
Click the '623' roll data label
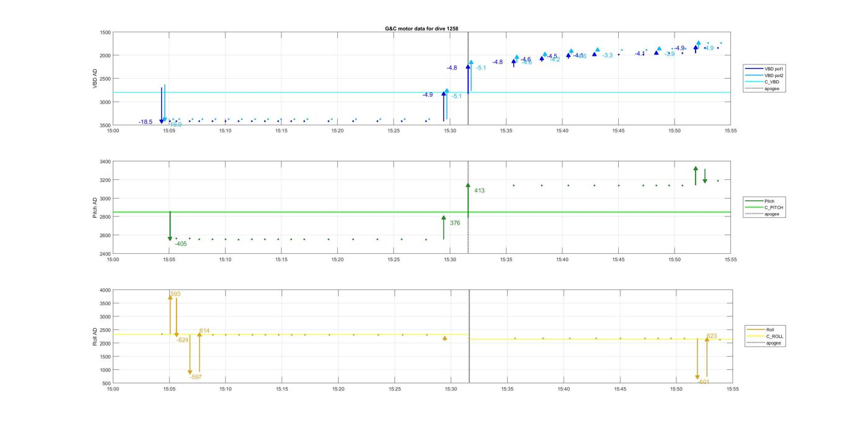pyautogui.click(x=712, y=336)
